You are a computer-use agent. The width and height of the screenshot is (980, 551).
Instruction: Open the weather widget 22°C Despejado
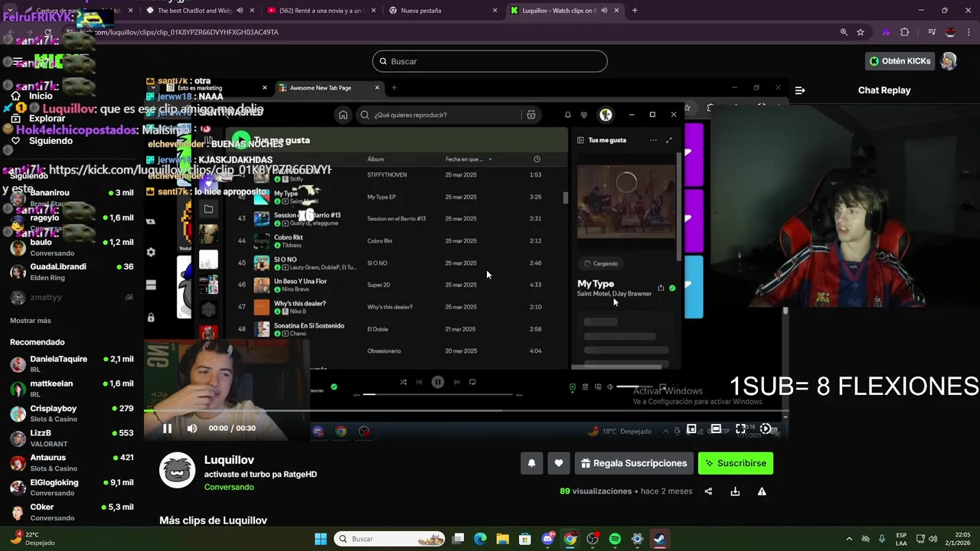31,538
